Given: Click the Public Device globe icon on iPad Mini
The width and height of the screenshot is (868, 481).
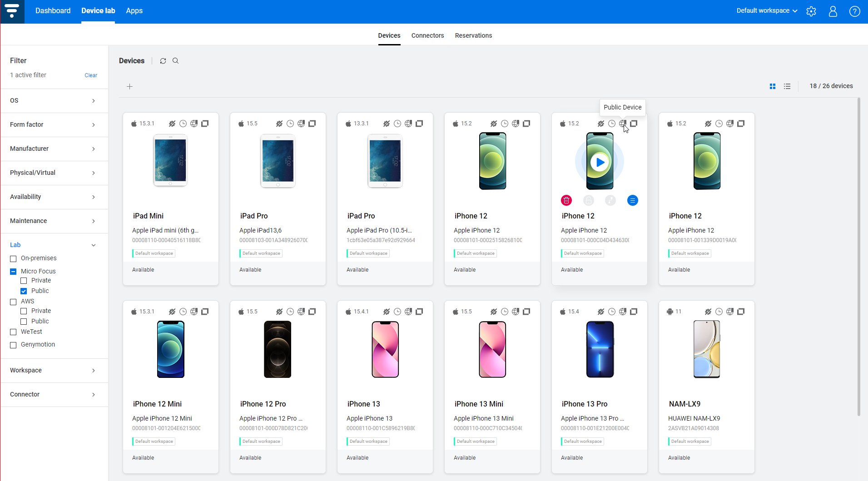Looking at the screenshot, I should tap(194, 123).
